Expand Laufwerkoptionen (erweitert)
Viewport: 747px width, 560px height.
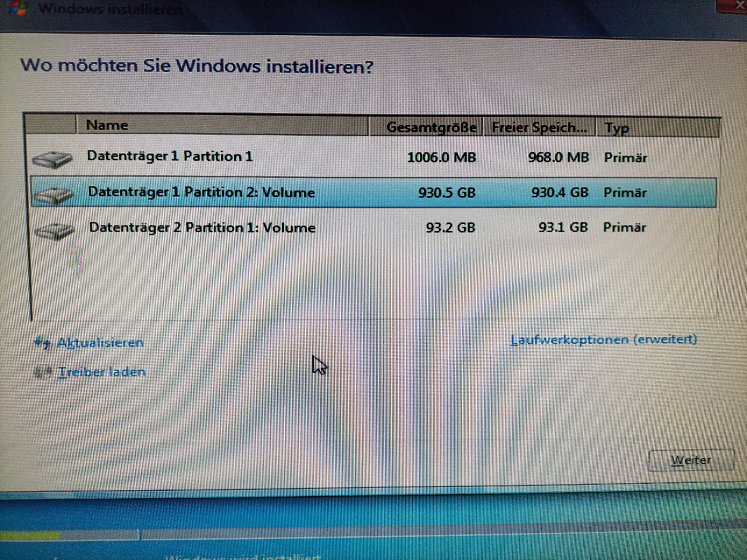click(x=603, y=340)
